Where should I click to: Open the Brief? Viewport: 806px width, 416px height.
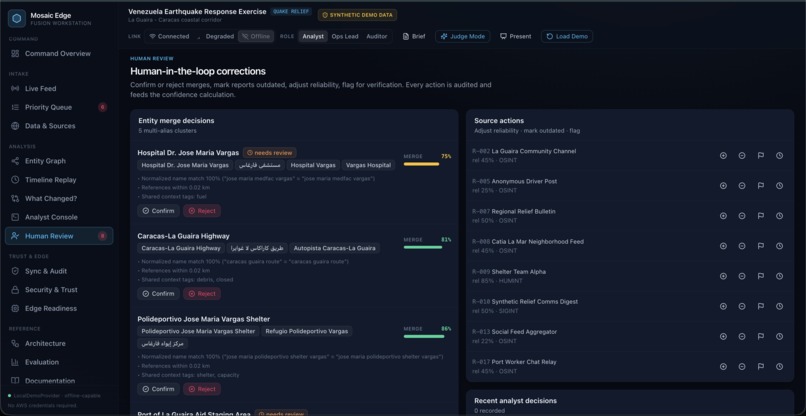click(x=414, y=37)
